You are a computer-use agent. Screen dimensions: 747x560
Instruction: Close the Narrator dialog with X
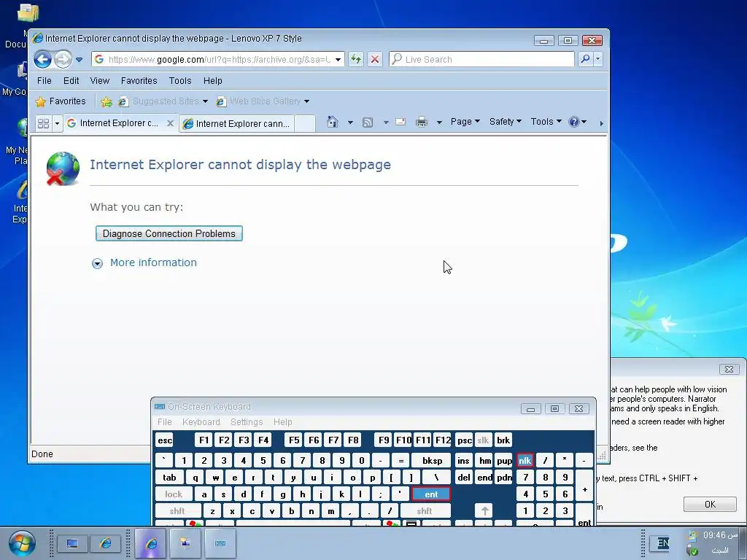729,369
